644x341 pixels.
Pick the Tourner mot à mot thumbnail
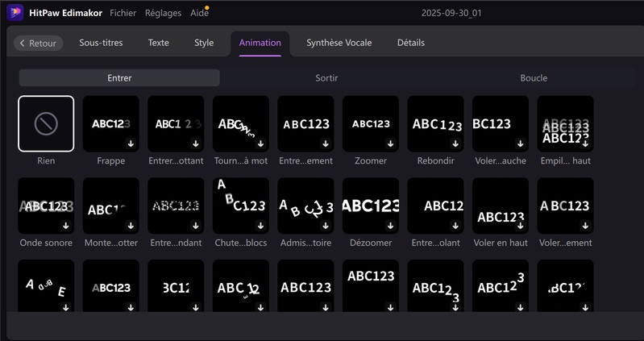tap(240, 123)
